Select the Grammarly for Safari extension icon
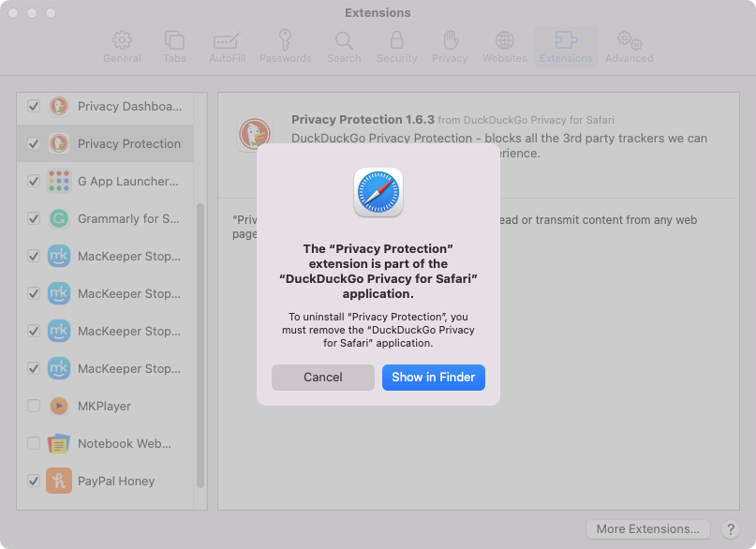This screenshot has height=549, width=756. pos(59,219)
